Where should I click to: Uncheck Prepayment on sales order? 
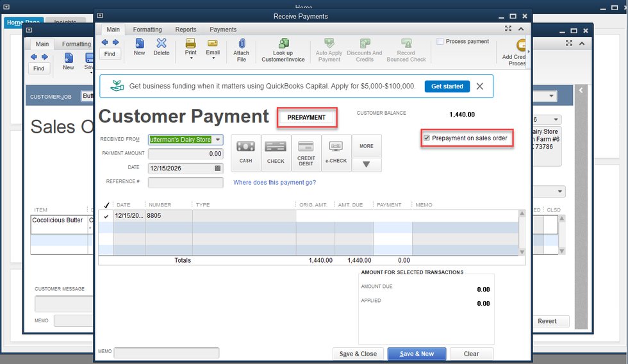[427, 138]
